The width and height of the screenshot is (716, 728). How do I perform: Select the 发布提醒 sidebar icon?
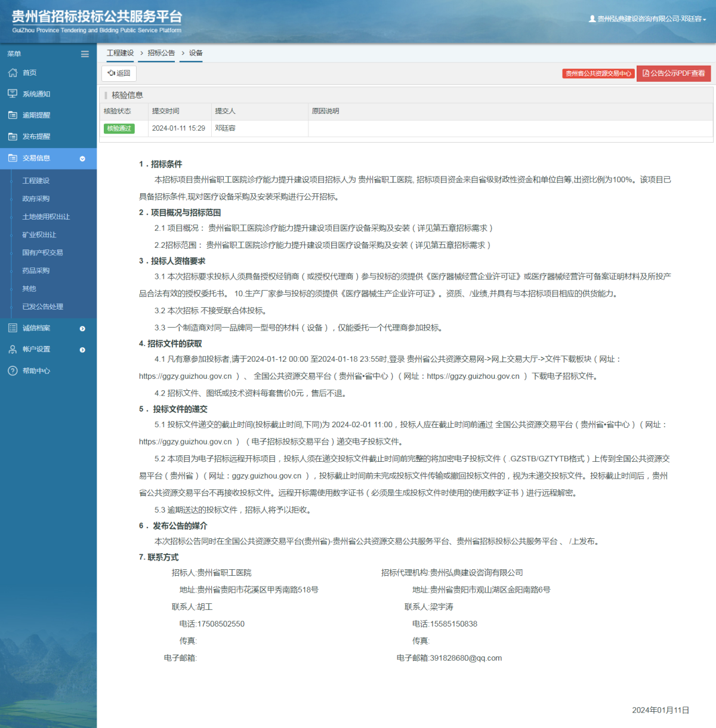(x=12, y=136)
